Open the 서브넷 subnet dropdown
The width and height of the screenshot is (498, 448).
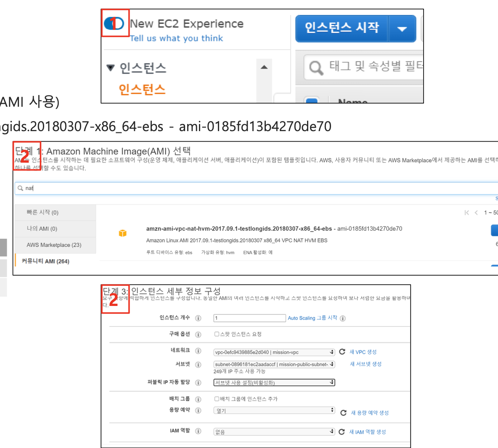coord(274,364)
